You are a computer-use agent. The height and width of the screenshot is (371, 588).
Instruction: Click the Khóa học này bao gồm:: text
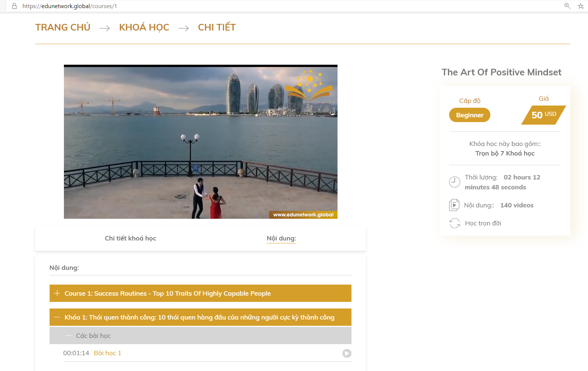(505, 144)
